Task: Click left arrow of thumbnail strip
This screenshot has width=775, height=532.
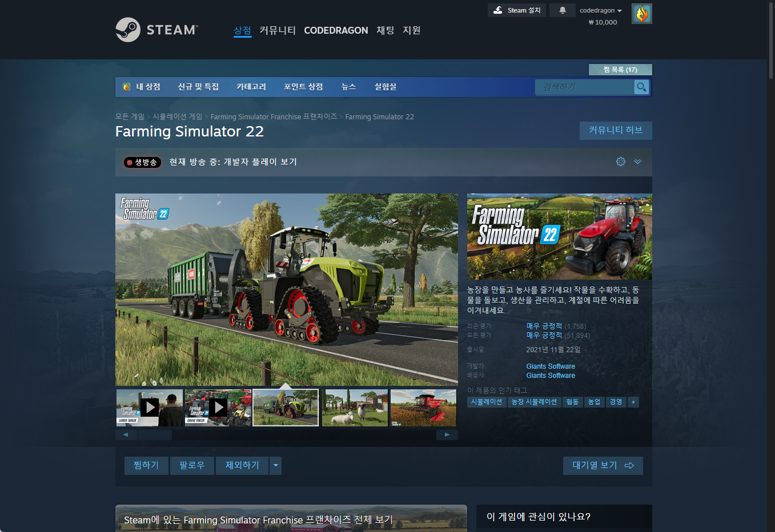Action: coord(126,435)
